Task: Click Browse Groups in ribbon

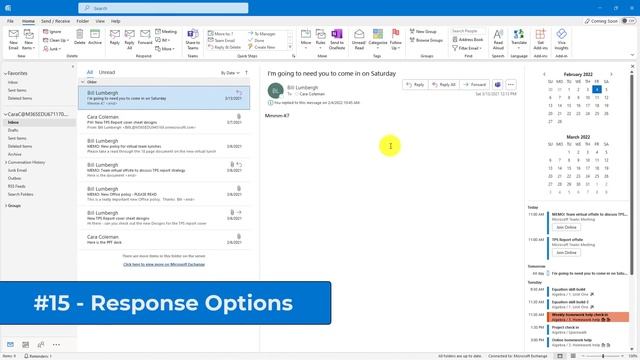Action: [x=426, y=40]
